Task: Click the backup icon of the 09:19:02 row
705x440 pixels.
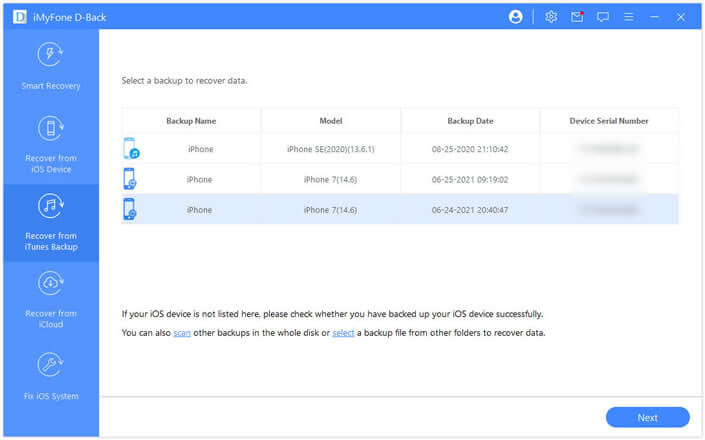Action: (x=129, y=179)
